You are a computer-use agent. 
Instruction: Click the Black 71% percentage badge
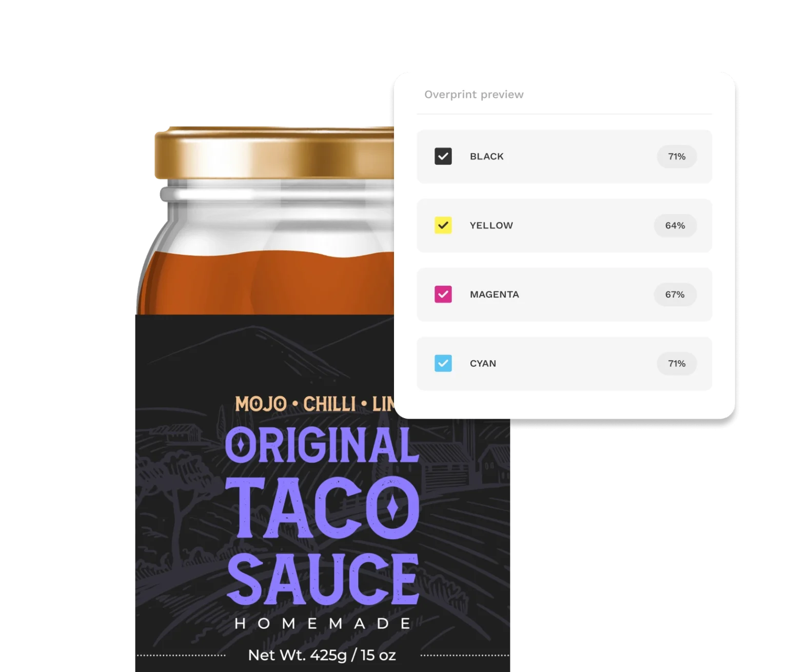pos(677,156)
